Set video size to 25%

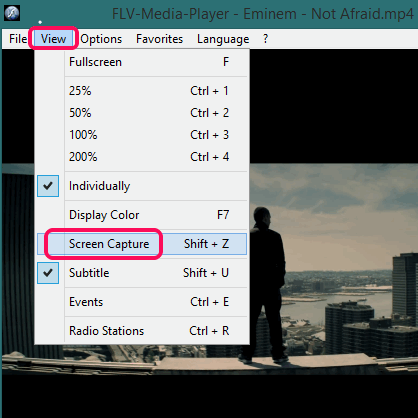point(142,91)
